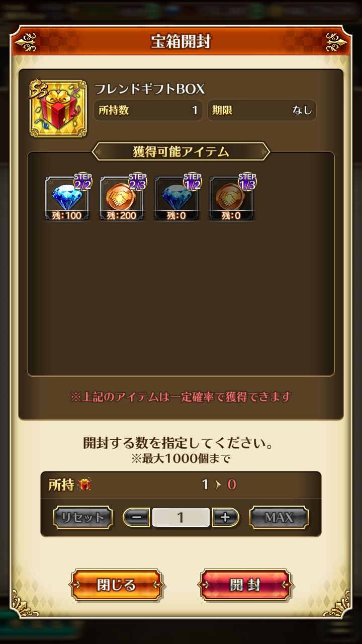Tap the フレンドギフトBOX present icon
This screenshot has height=644, width=362.
58,107
